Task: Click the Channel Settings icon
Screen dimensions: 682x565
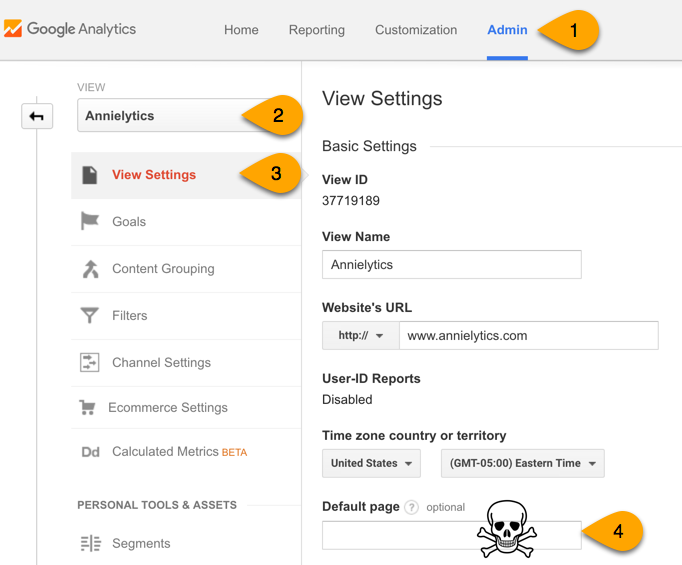Action: 90,362
